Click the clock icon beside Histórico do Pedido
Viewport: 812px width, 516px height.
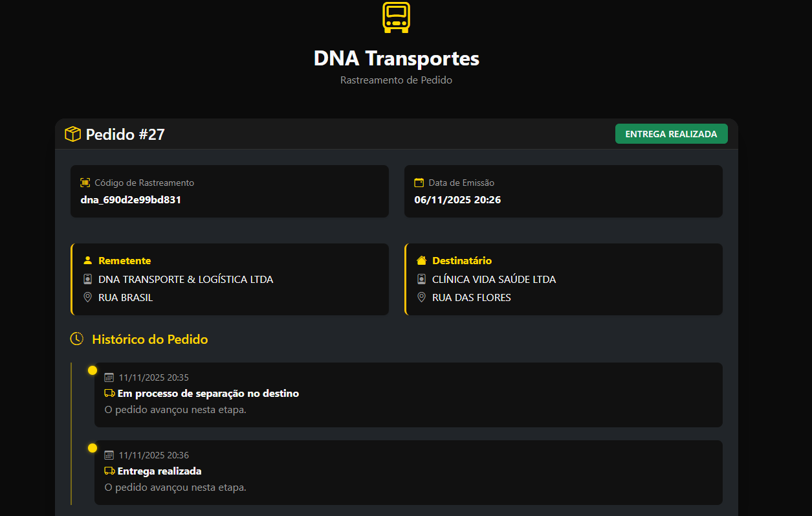[x=77, y=339]
